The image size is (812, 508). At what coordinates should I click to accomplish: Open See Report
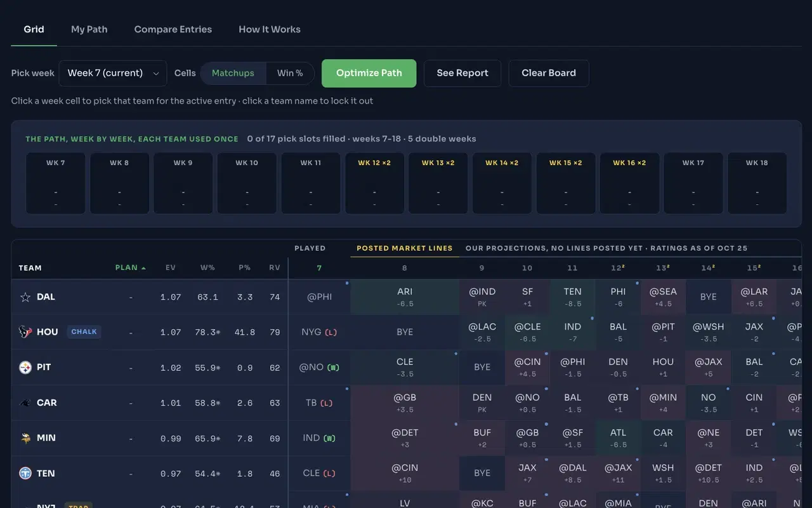[x=462, y=73]
